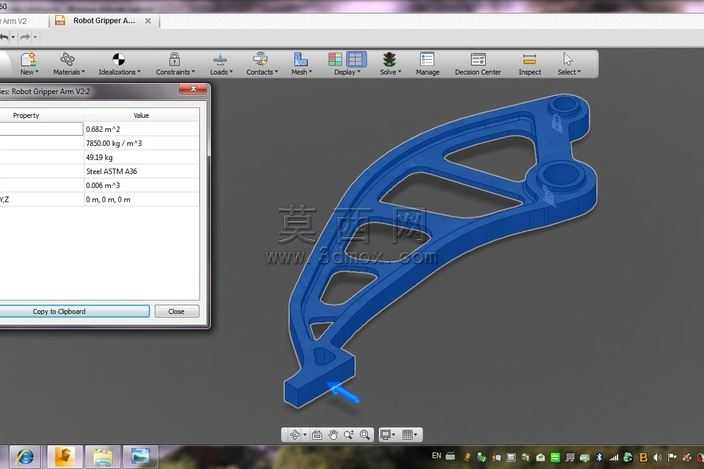Close properties dialog with red X

[193, 90]
